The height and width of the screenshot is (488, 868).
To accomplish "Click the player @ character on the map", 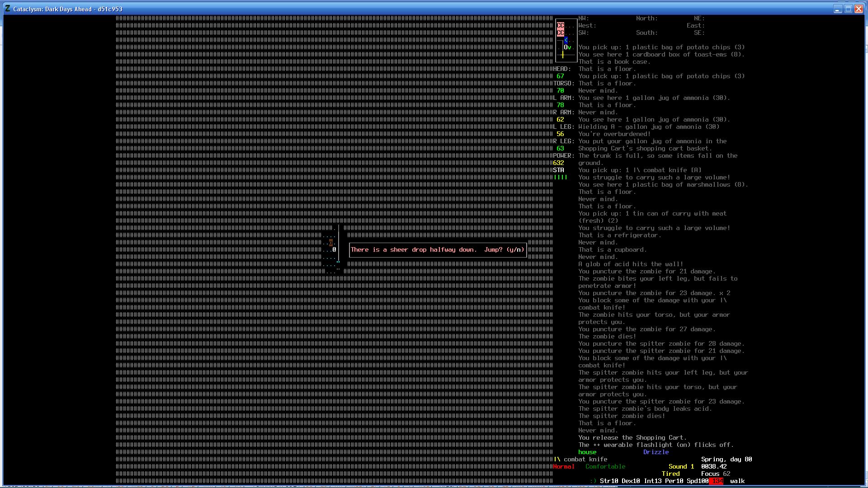I will coord(335,249).
